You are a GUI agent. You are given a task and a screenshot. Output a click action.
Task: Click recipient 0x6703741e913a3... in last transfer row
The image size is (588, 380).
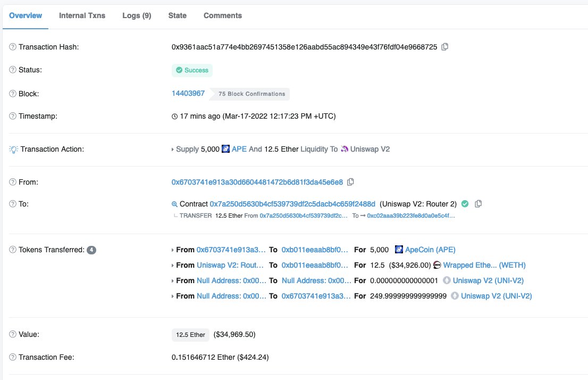pyautogui.click(x=316, y=296)
